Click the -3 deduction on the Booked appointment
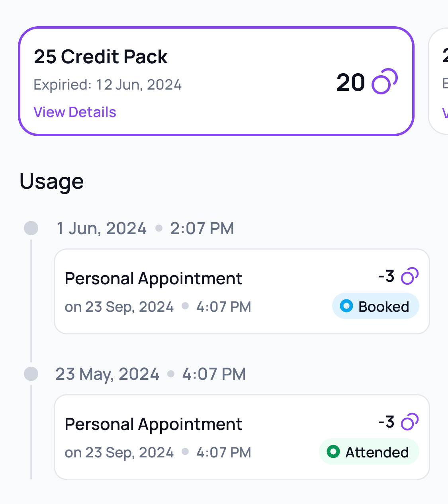 point(386,276)
